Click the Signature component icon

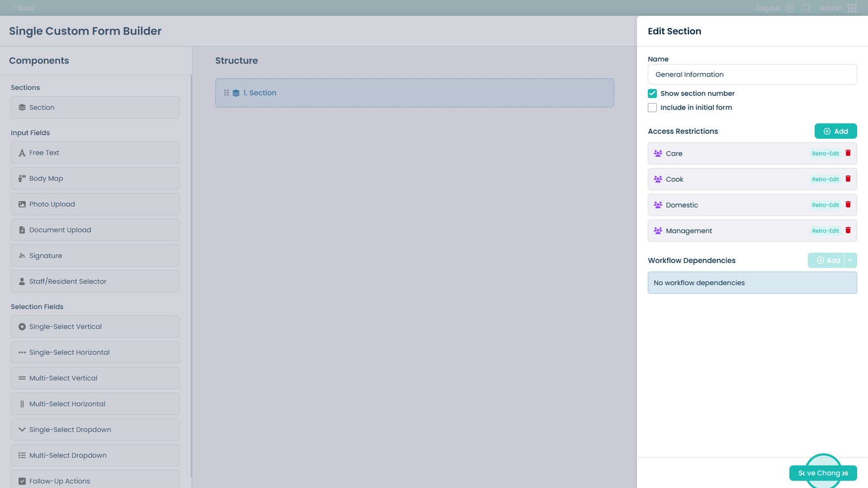(22, 256)
